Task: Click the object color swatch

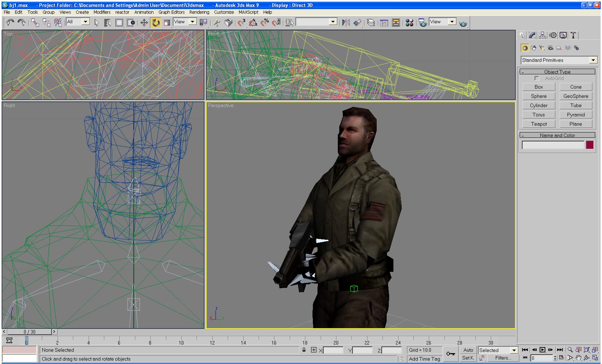Action: tap(590, 145)
